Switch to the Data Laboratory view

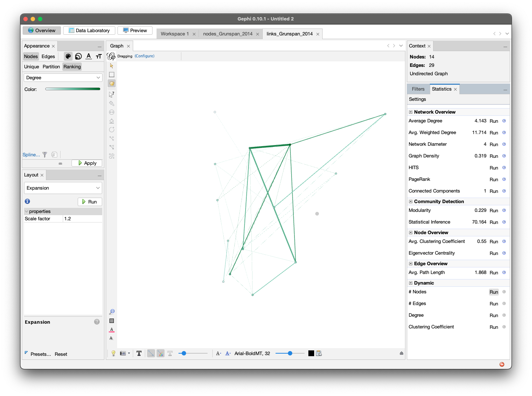(x=89, y=30)
